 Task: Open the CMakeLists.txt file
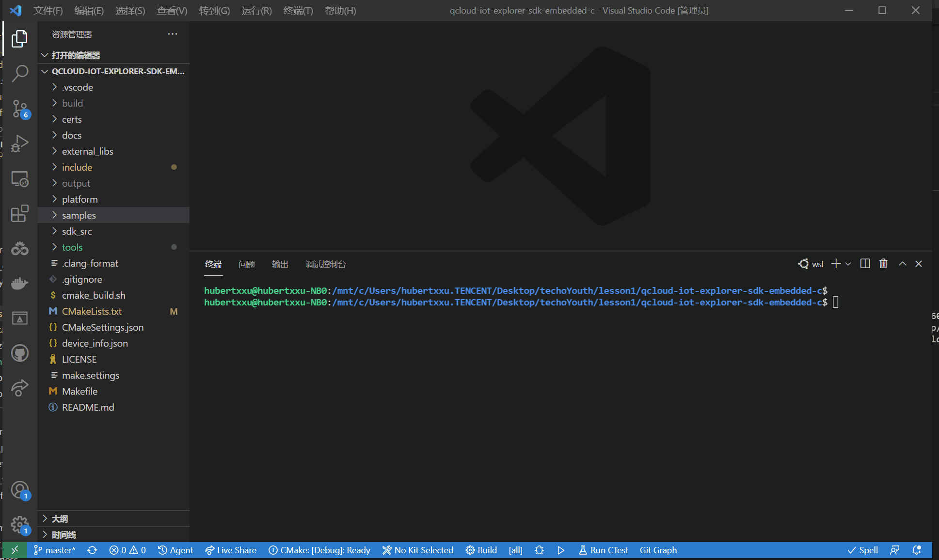click(92, 311)
